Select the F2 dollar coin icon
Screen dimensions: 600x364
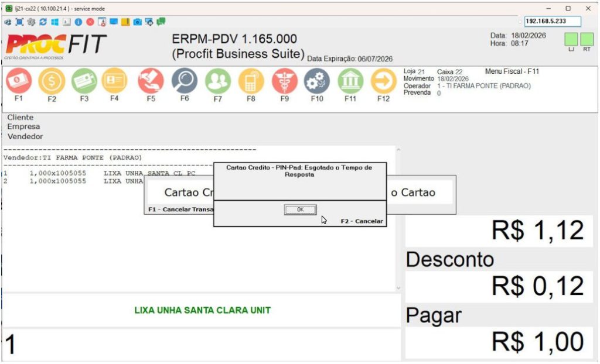click(52, 81)
